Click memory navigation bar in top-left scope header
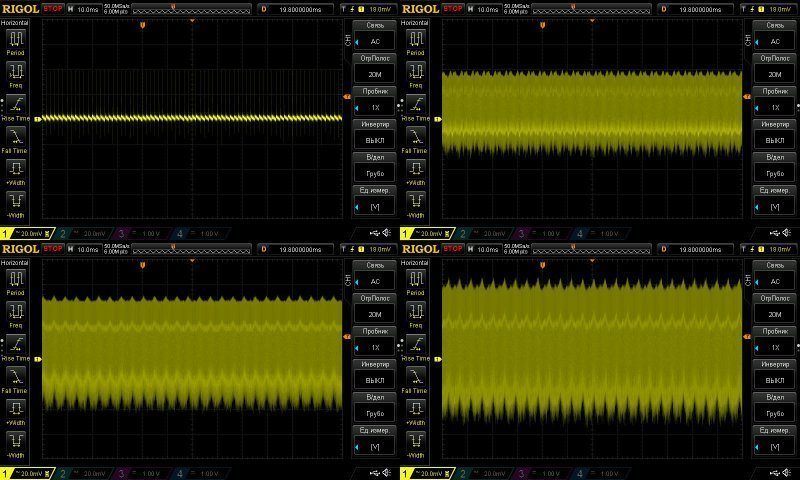The width and height of the screenshot is (800, 480). (x=191, y=9)
